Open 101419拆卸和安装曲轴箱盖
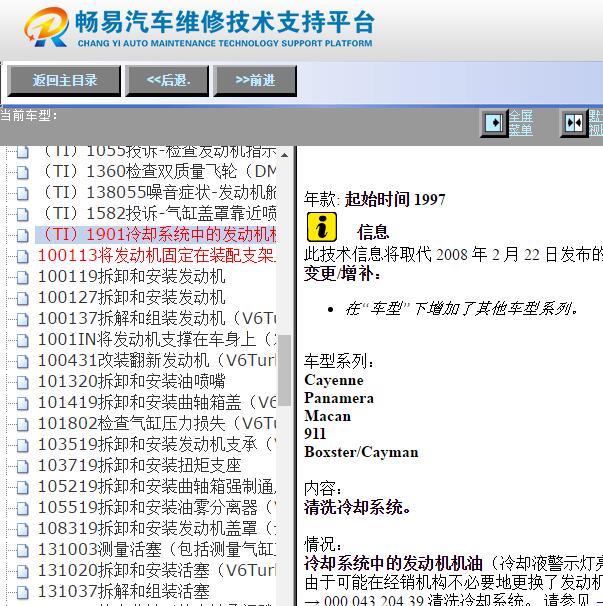The width and height of the screenshot is (603, 606). tap(157, 402)
